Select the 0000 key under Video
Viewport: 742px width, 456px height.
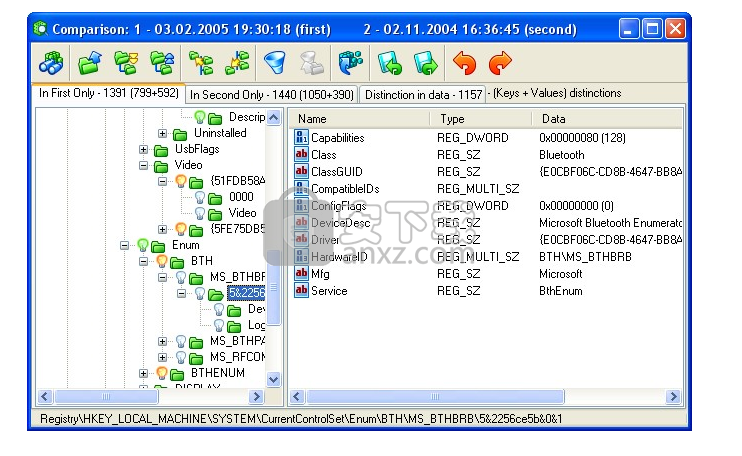[x=241, y=197]
